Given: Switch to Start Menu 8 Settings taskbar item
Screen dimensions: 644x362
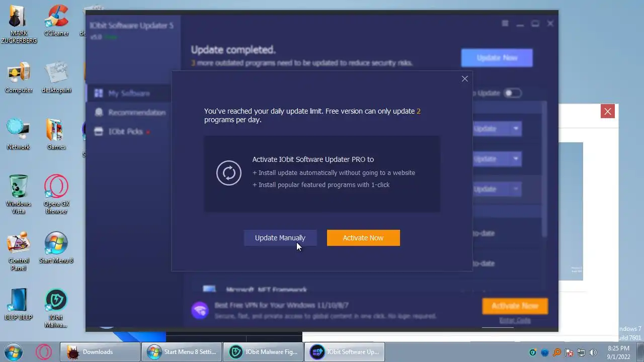Looking at the screenshot, I should tap(182, 352).
